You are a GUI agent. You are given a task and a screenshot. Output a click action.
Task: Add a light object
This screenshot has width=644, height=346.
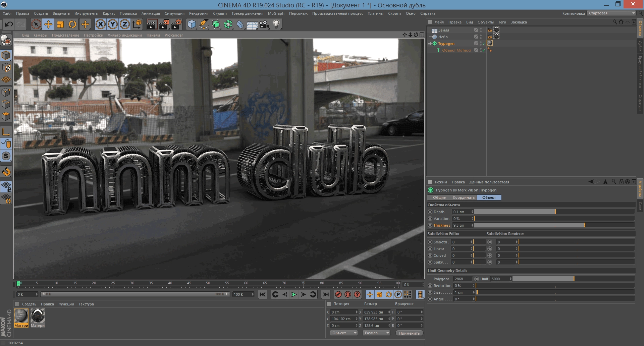click(x=276, y=24)
